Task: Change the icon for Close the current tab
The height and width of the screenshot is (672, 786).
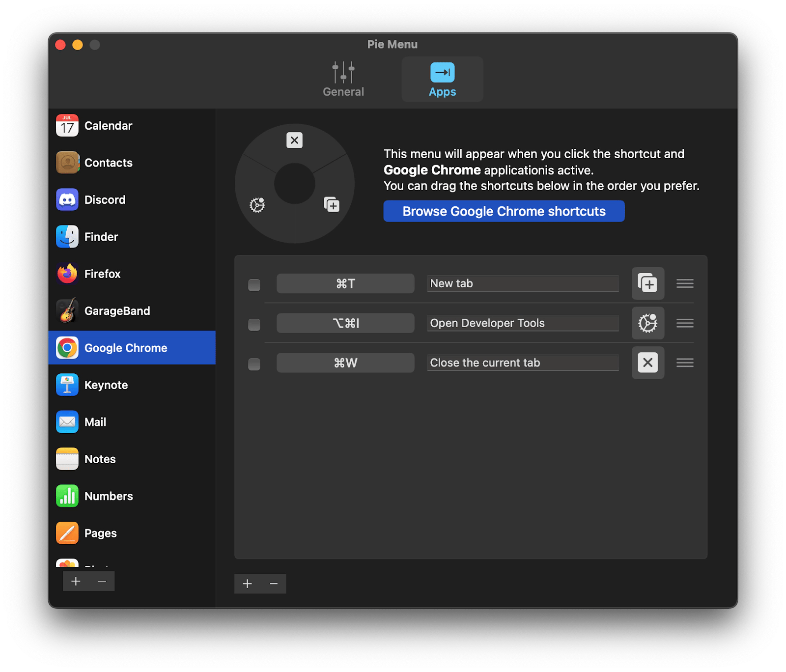Action: tap(648, 363)
